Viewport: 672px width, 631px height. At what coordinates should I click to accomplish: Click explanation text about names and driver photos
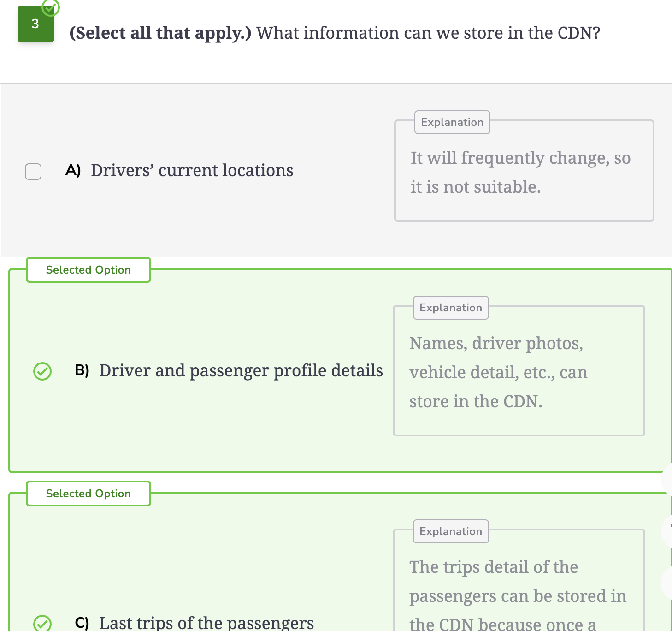point(498,372)
